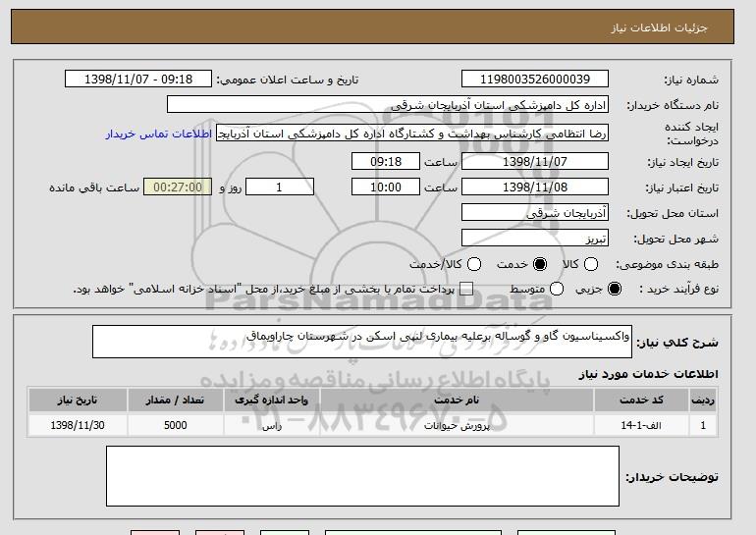This screenshot has width=756, height=535.
Task: Click need date cell 1398/11/30
Action: click(78, 426)
